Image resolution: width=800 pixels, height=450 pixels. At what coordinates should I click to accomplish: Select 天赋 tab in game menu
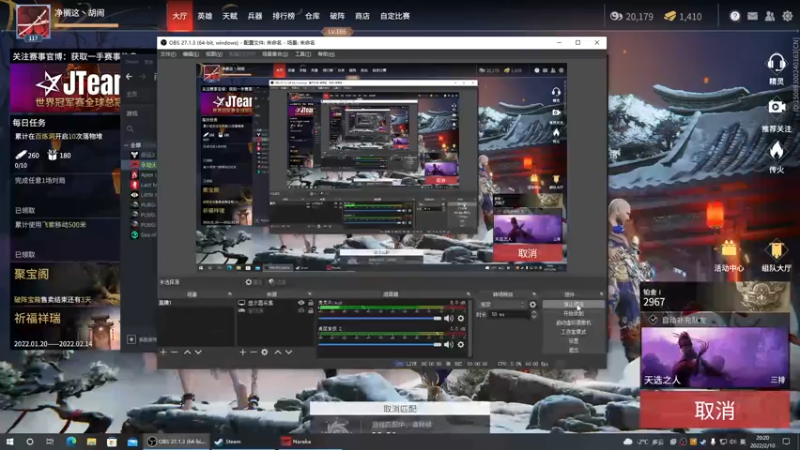point(230,16)
